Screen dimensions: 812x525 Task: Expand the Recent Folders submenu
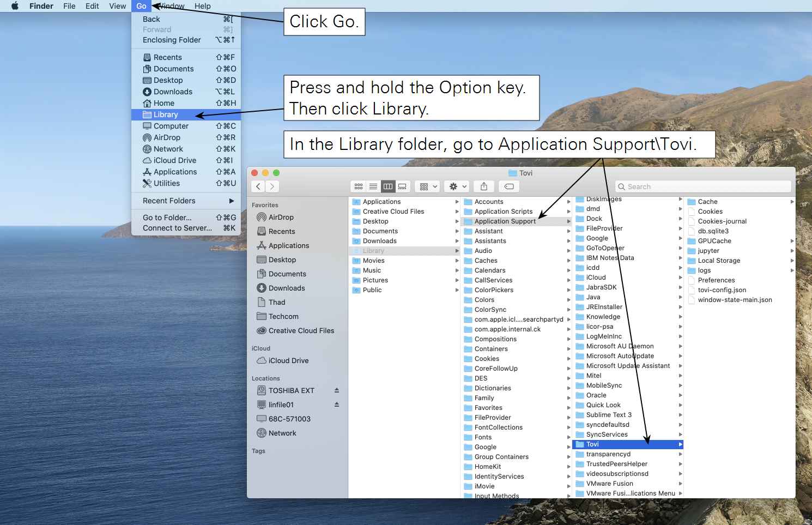tap(186, 201)
